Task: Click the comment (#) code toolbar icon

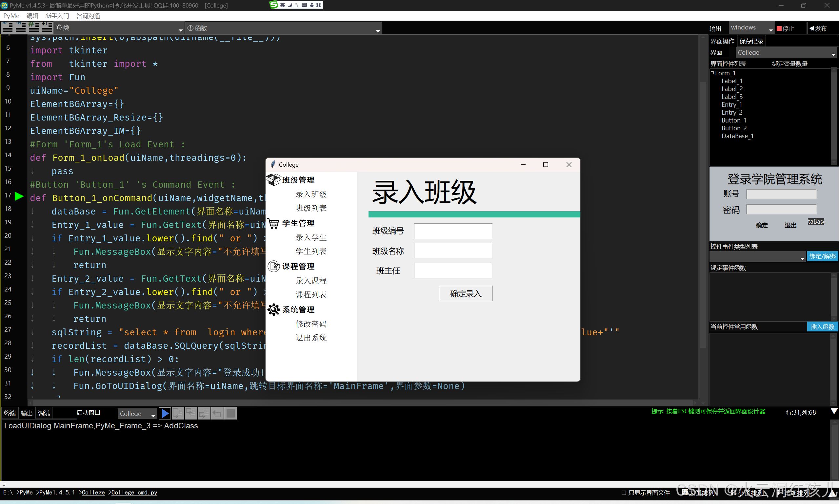Action: [34, 27]
